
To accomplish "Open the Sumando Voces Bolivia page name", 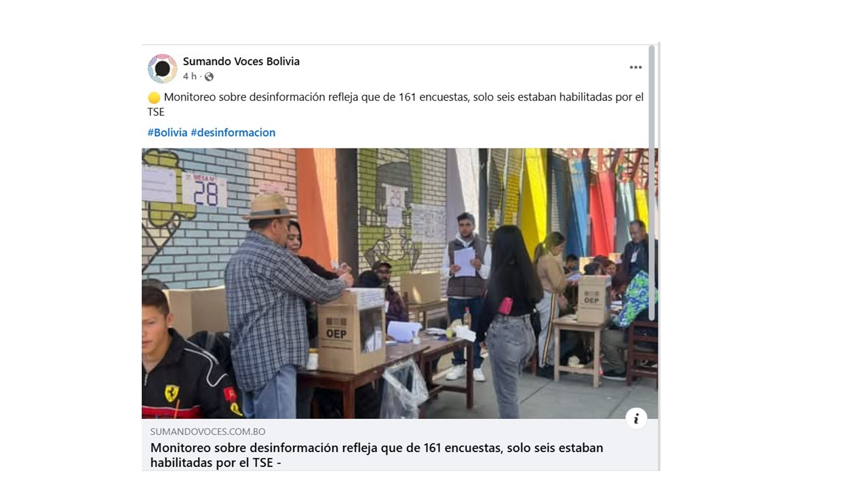I will [x=241, y=61].
